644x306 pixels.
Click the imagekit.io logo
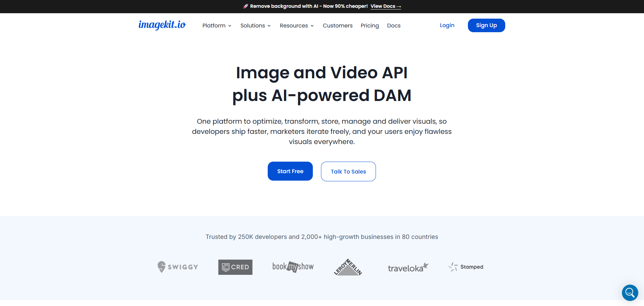[162, 25]
